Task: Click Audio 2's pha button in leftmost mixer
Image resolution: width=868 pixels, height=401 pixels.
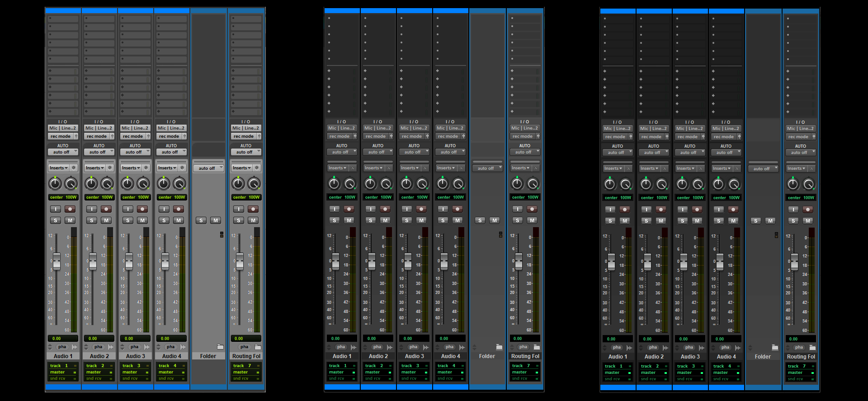Action: point(98,347)
